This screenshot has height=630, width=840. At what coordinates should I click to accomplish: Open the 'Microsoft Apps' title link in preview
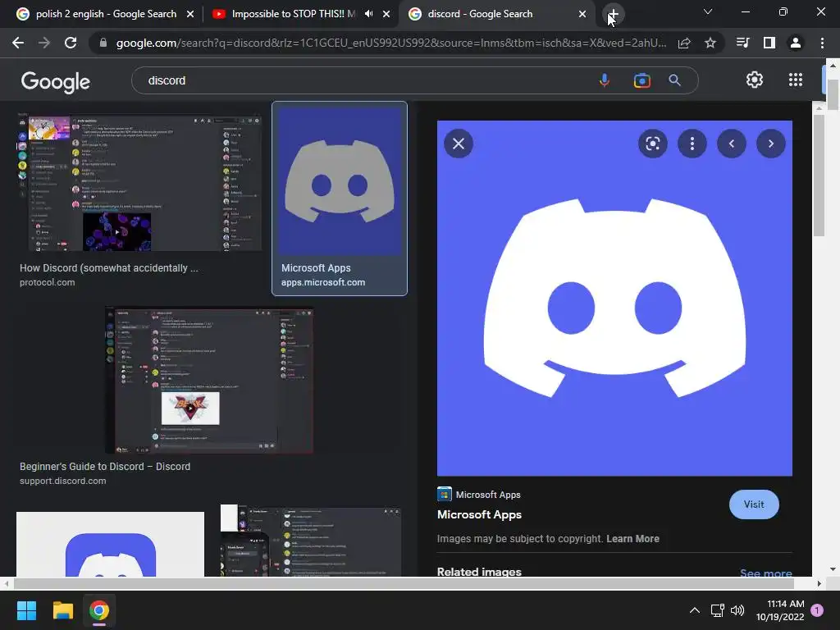click(x=479, y=514)
